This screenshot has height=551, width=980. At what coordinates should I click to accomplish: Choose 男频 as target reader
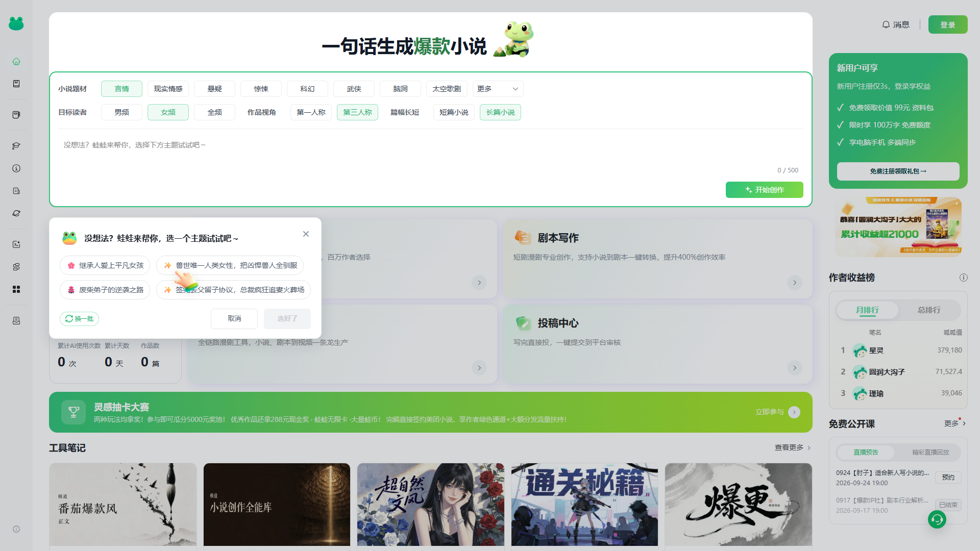coord(121,112)
